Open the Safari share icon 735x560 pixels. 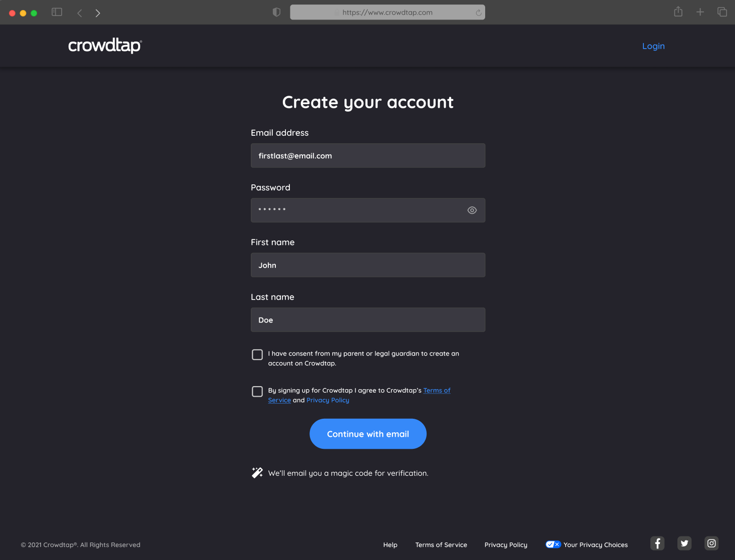[x=678, y=12]
